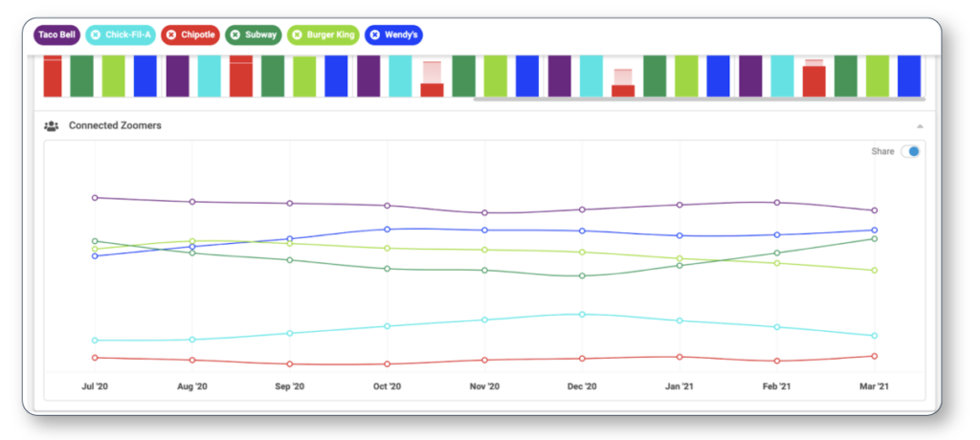Select cyan Chick-Fil-A point at Dec '20
980x440 pixels.
click(x=582, y=315)
